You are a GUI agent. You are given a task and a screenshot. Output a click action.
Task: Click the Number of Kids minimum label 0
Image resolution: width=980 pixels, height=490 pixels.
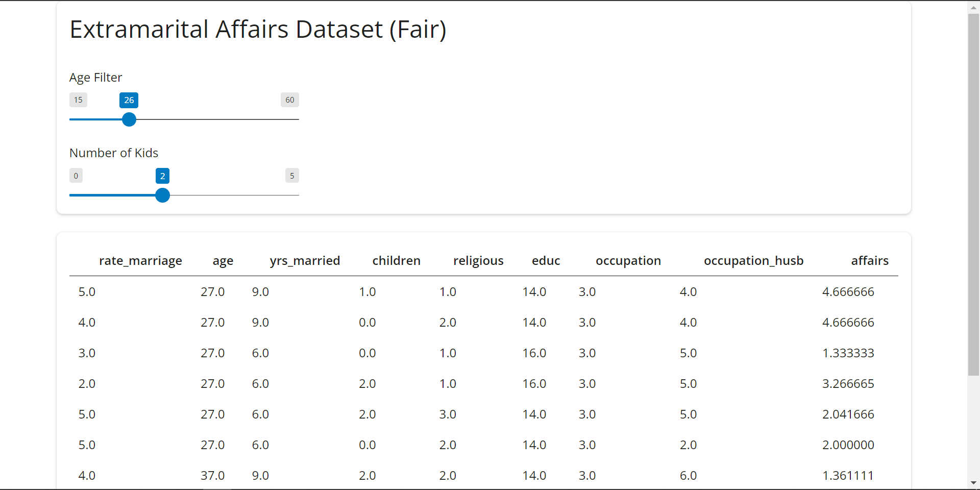click(76, 176)
